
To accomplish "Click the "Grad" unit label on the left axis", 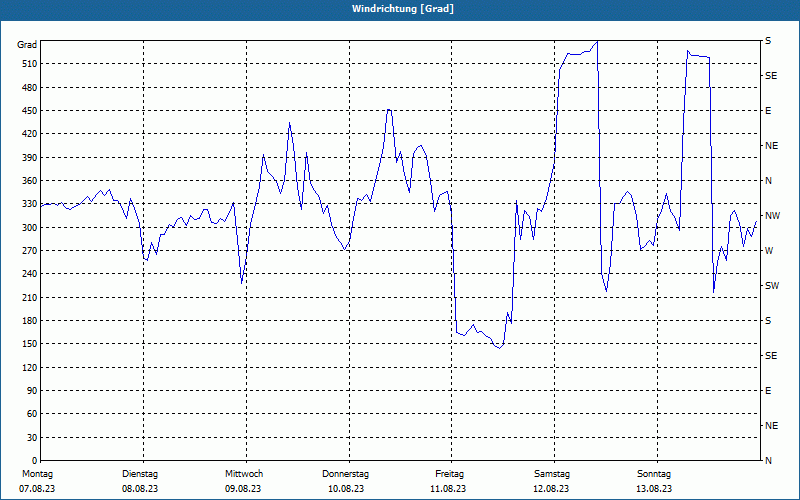I will coord(27,45).
